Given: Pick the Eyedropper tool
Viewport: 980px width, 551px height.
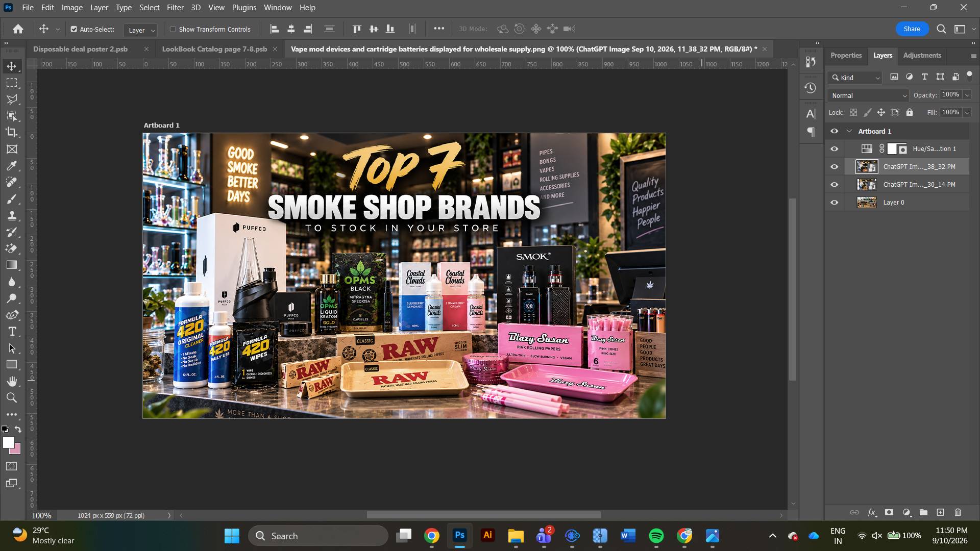Looking at the screenshot, I should (x=12, y=165).
